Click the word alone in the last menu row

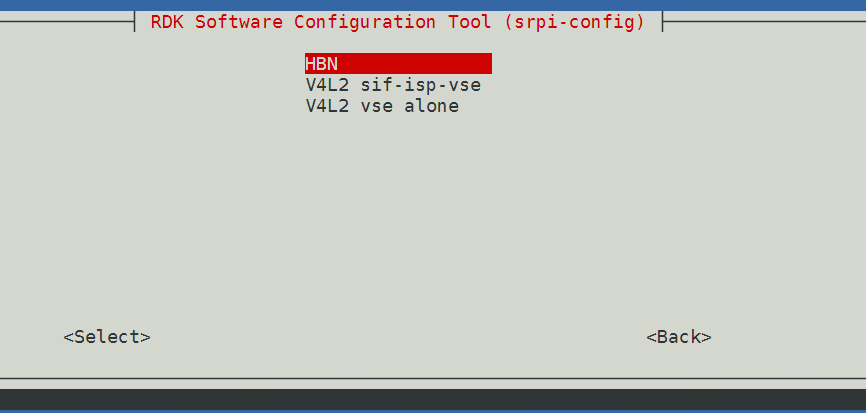[431, 106]
